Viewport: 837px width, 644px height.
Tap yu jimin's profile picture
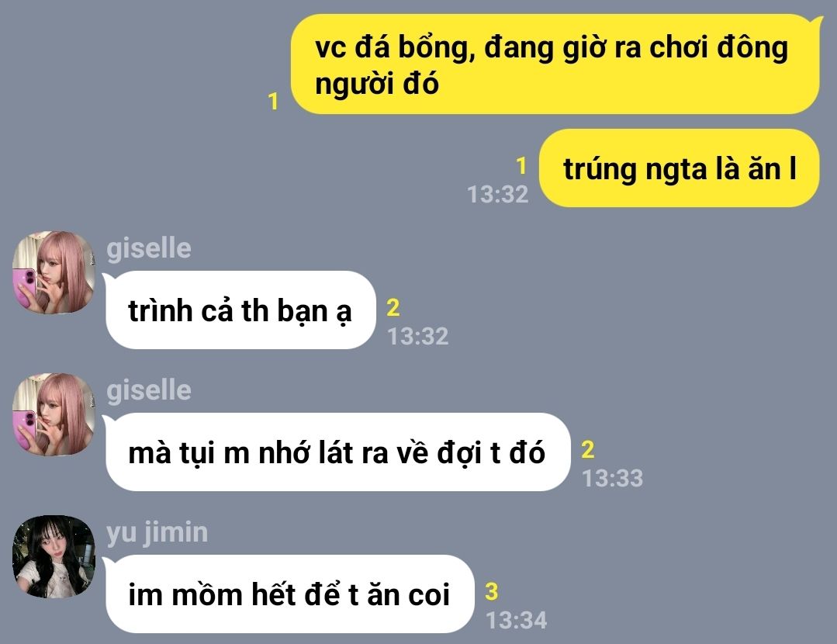[54, 556]
